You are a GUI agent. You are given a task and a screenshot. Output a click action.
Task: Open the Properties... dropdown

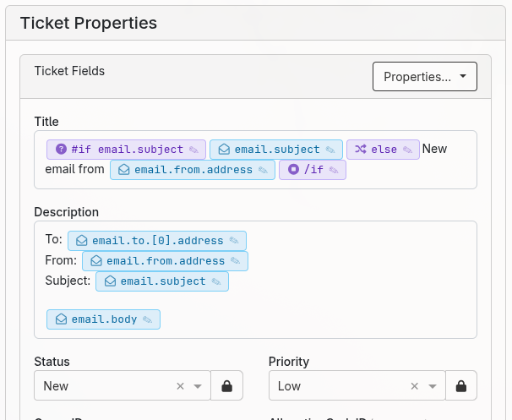coord(424,77)
